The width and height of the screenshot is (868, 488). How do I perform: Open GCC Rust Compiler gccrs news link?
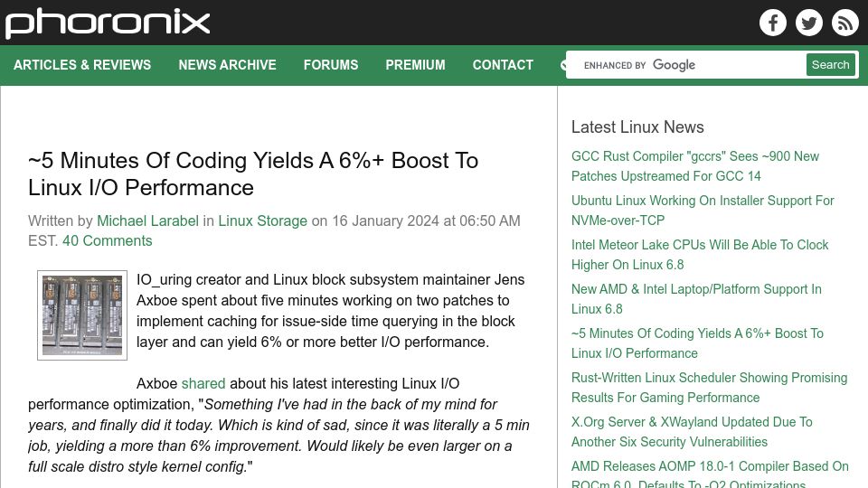[694, 166]
